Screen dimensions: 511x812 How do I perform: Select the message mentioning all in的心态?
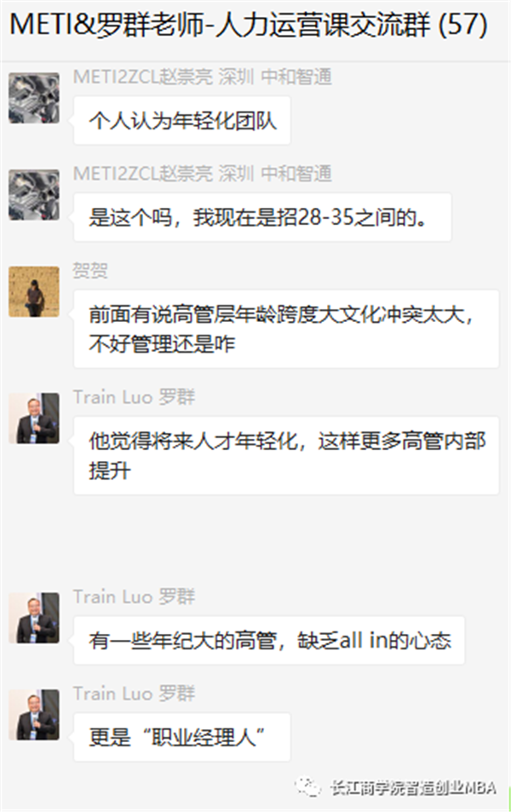point(269,641)
